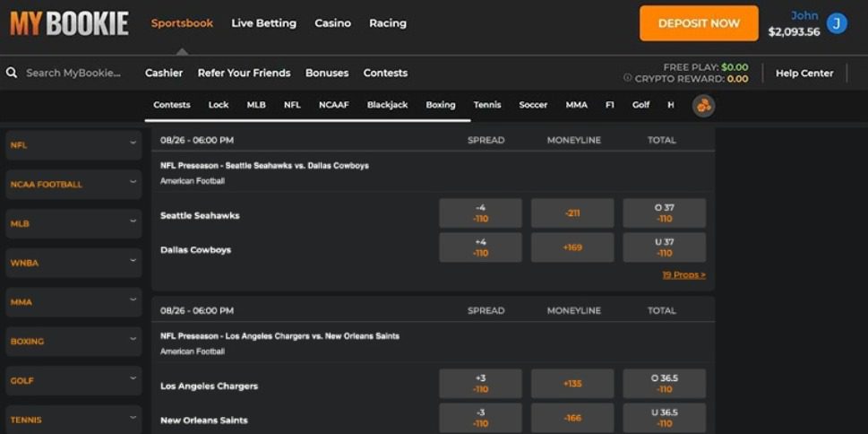Screen dimensions: 868x434
Task: Select the Soccer tab
Action: pyautogui.click(x=533, y=105)
